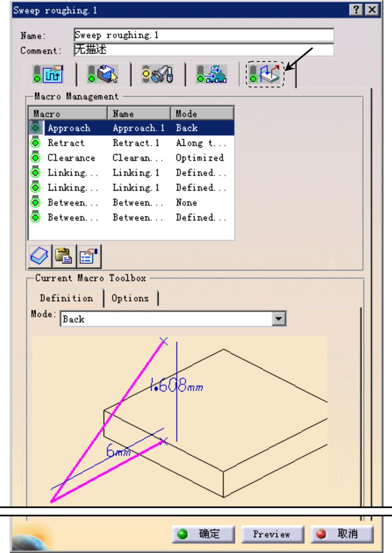392x553 pixels.
Task: Expand the Mode dropdown arrow
Action: [278, 319]
